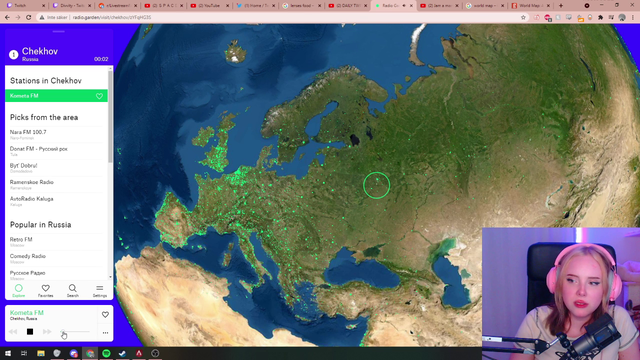Screen dimensions: 640x360
Task: Open the Settings tab
Action: click(100, 290)
